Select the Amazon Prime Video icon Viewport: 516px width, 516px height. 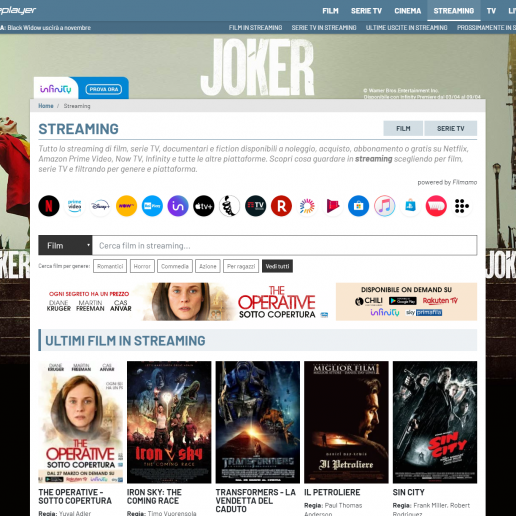pyautogui.click(x=75, y=206)
